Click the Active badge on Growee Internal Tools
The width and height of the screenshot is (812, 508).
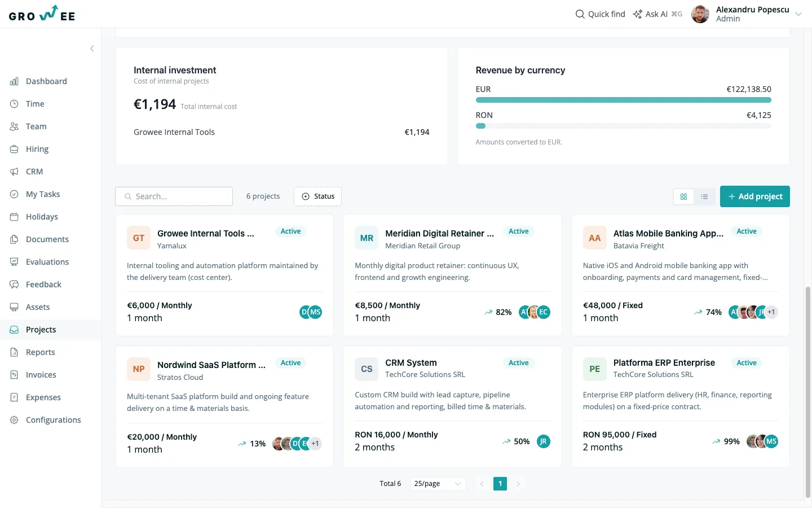point(290,231)
